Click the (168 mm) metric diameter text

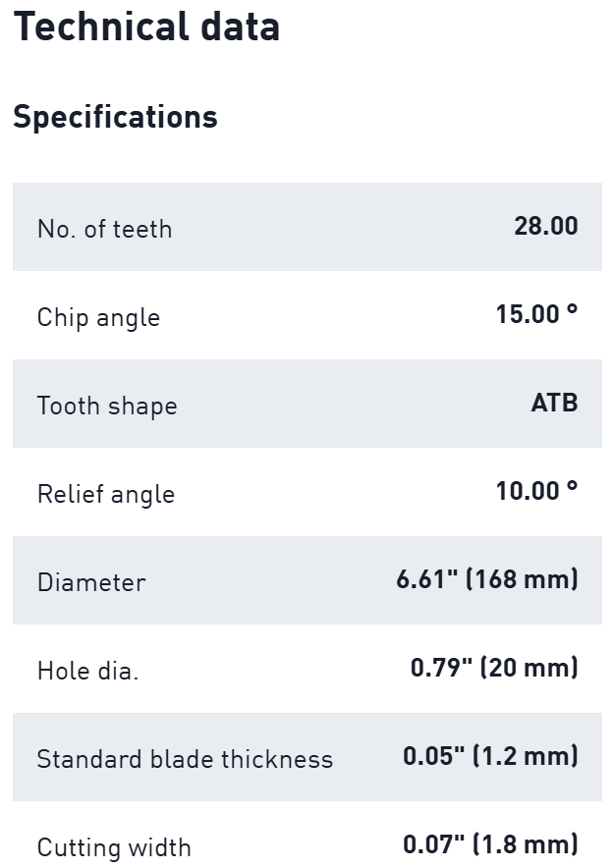522,579
